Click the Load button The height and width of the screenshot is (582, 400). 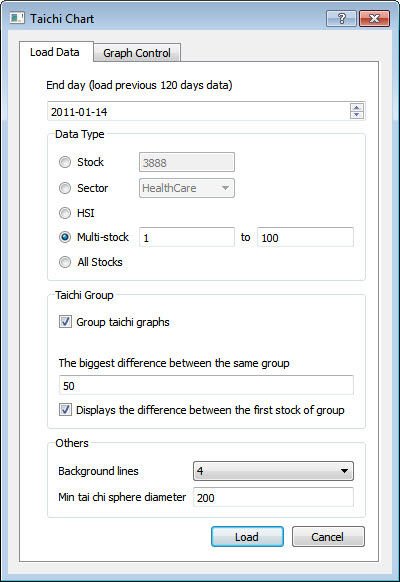click(x=247, y=537)
